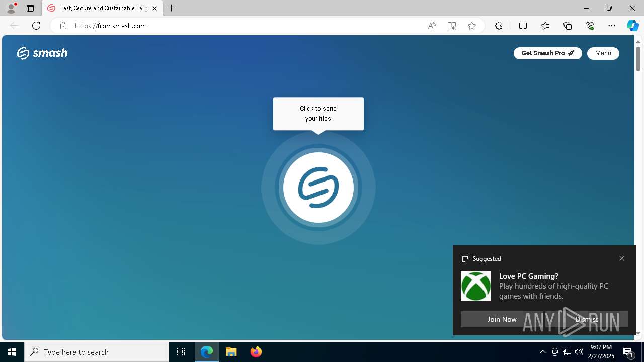The width and height of the screenshot is (644, 362).
Task: Refresh the page in Edge
Action: tap(36, 26)
